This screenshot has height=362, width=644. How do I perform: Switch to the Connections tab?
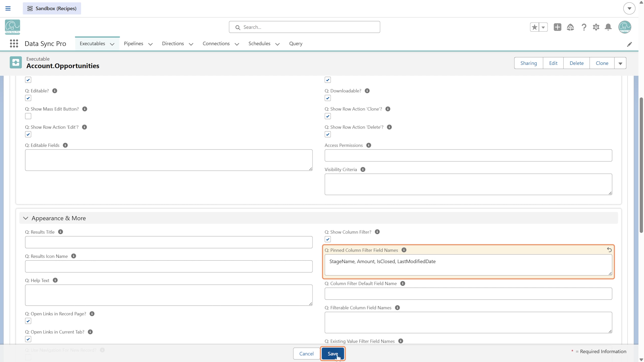point(216,44)
